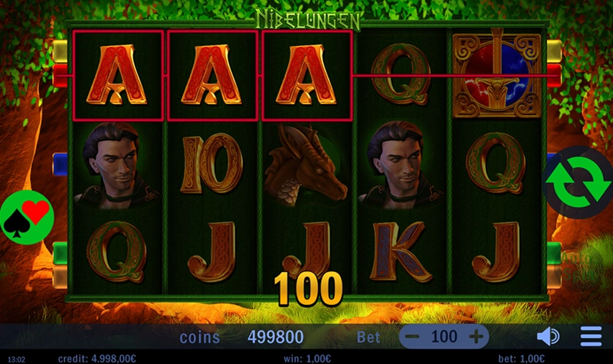Viewport: 613px width, 364px height.
Task: Click the hero portrait symbol on the first reel
Action: click(x=116, y=166)
